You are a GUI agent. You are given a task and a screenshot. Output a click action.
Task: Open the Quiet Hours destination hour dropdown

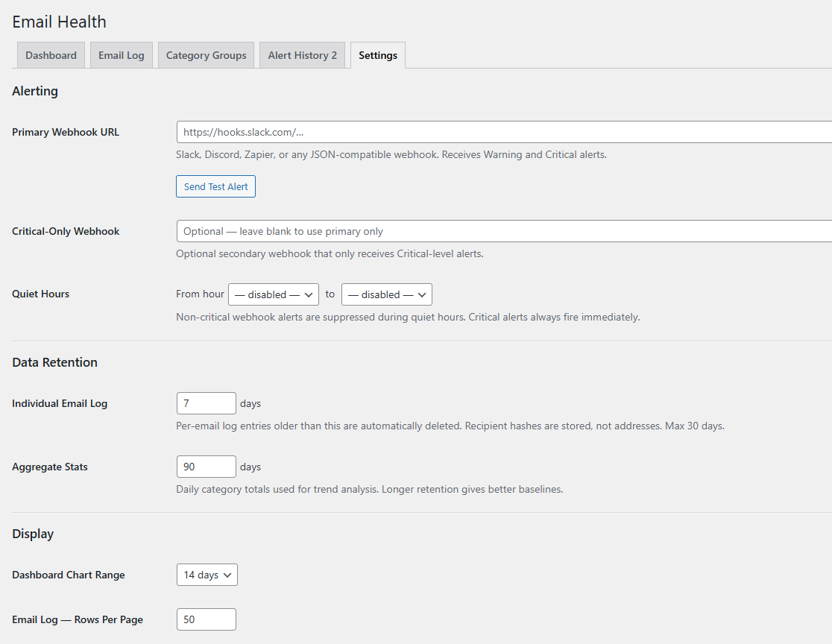pos(386,294)
